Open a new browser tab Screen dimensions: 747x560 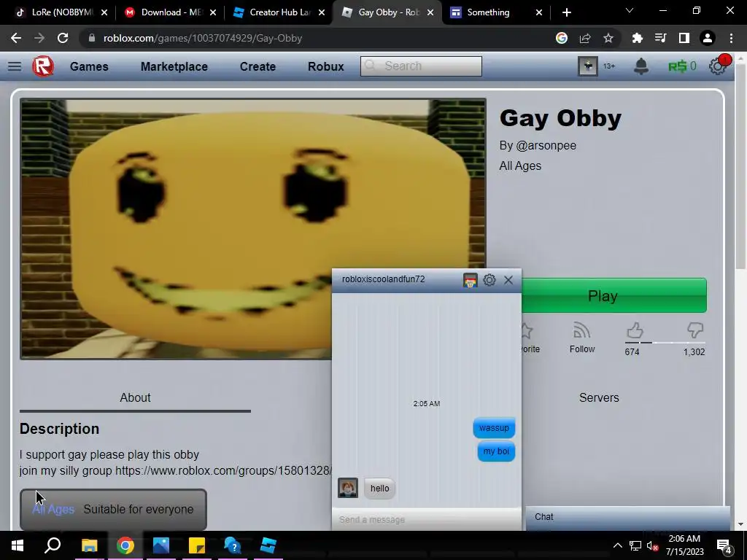tap(566, 12)
